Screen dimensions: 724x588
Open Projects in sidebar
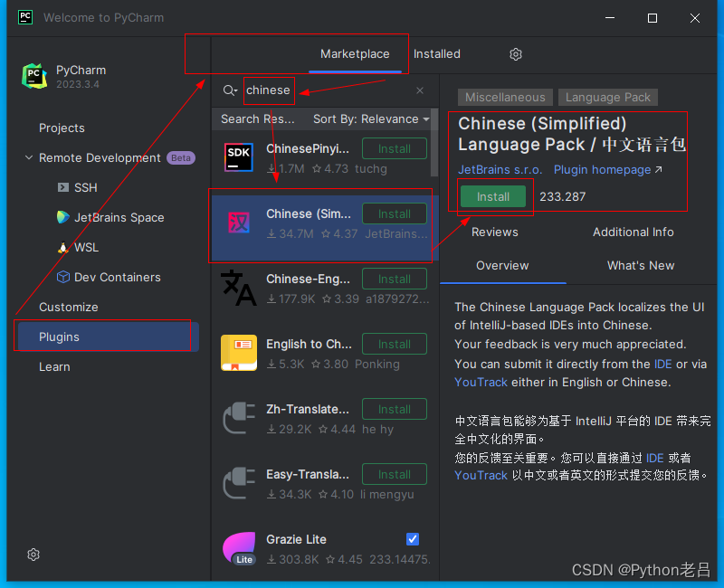click(x=62, y=128)
